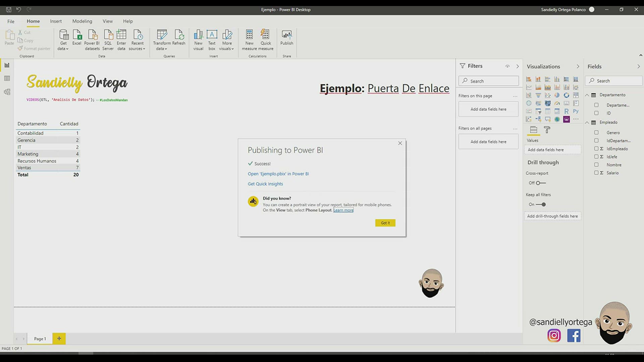
Task: Collapse the ribbon using the caret
Action: pos(641,55)
